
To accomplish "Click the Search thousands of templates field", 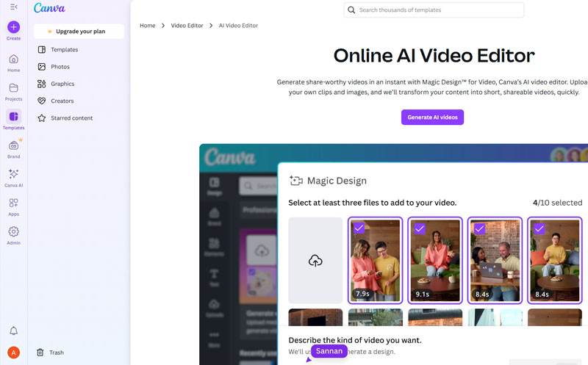I will pyautogui.click(x=434, y=10).
